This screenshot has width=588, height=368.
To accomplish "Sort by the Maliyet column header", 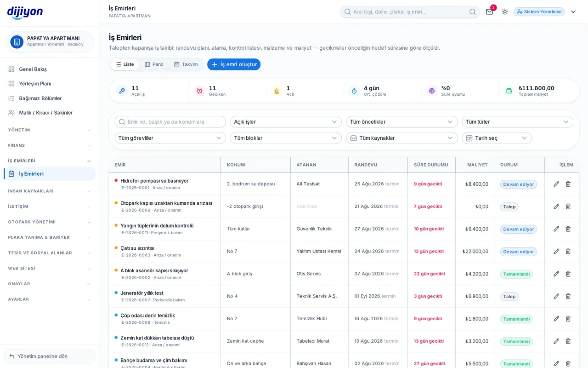I will [477, 165].
